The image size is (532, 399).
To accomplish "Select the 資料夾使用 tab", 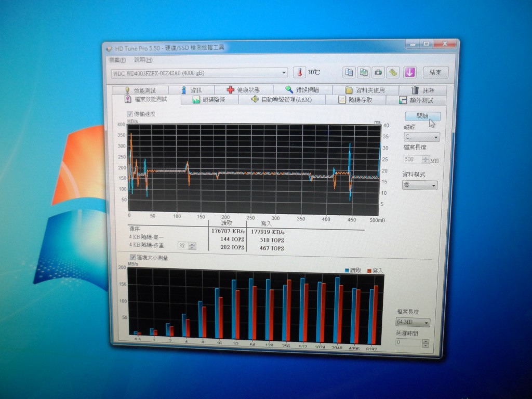I will click(365, 90).
